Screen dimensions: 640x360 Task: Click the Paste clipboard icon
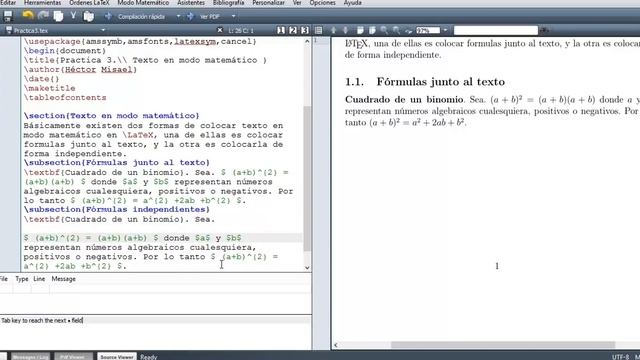89,16
